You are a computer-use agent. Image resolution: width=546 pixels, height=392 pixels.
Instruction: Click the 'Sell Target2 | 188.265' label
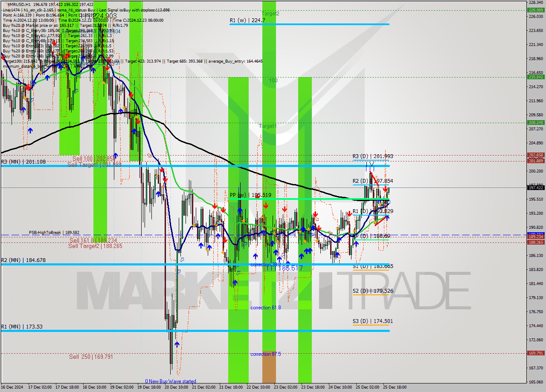tap(95, 246)
